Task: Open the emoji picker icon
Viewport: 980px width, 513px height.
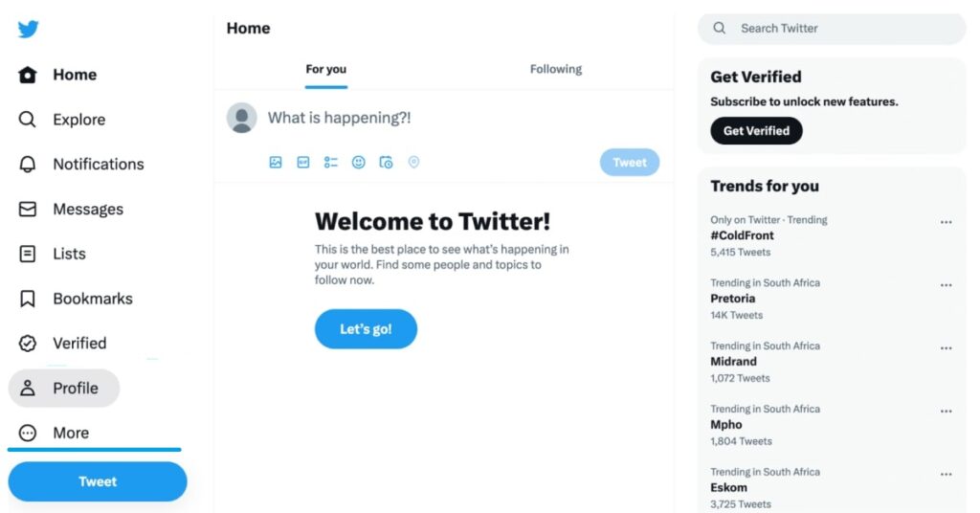Action: (358, 163)
